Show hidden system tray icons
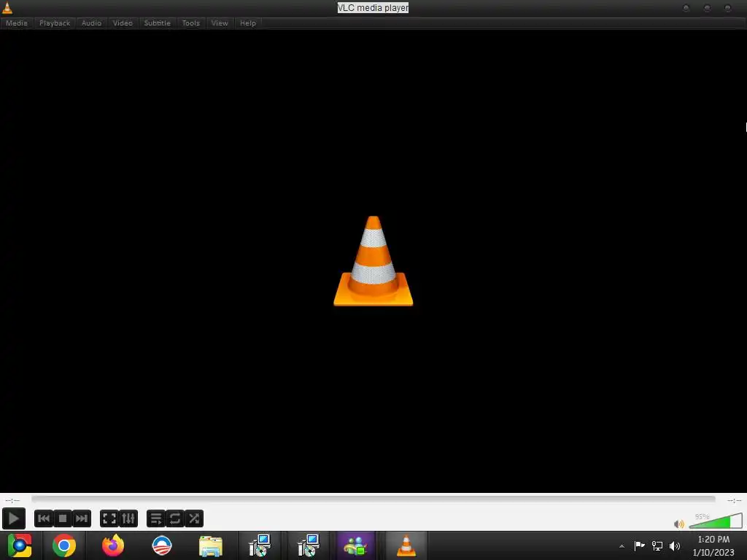The image size is (747, 560). (622, 546)
